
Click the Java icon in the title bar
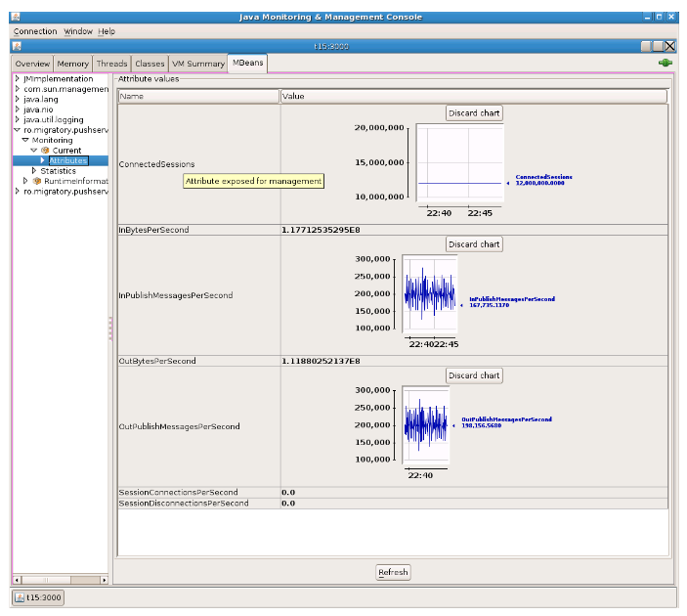[18, 17]
